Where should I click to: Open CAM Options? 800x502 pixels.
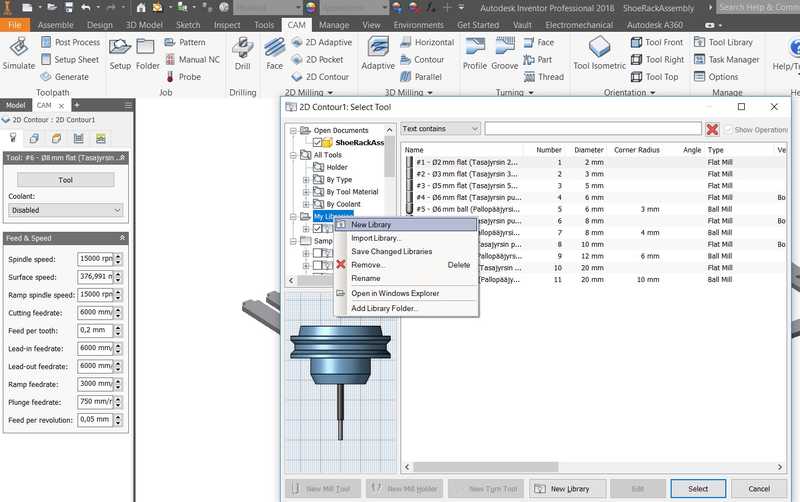click(x=716, y=77)
